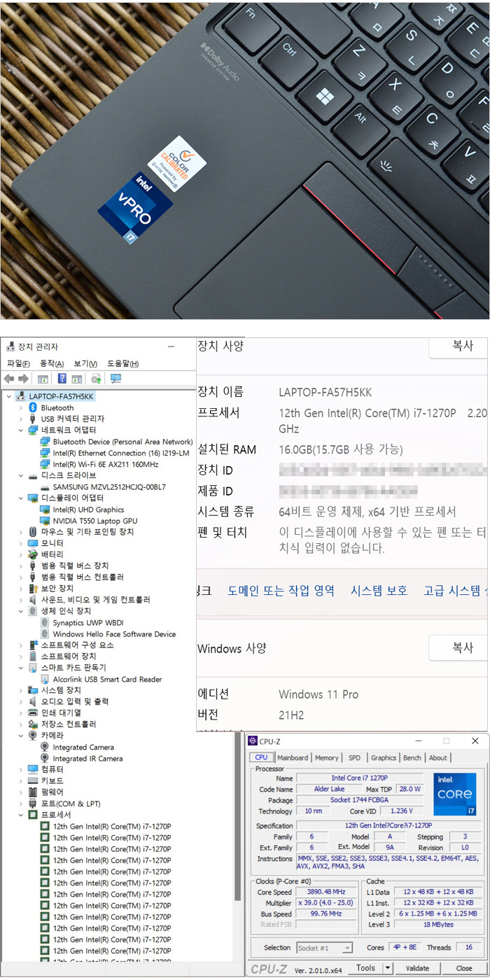This screenshot has width=490, height=980.
Task: Click the Alcorlink USB Smart Card Reader icon
Action: (x=45, y=679)
